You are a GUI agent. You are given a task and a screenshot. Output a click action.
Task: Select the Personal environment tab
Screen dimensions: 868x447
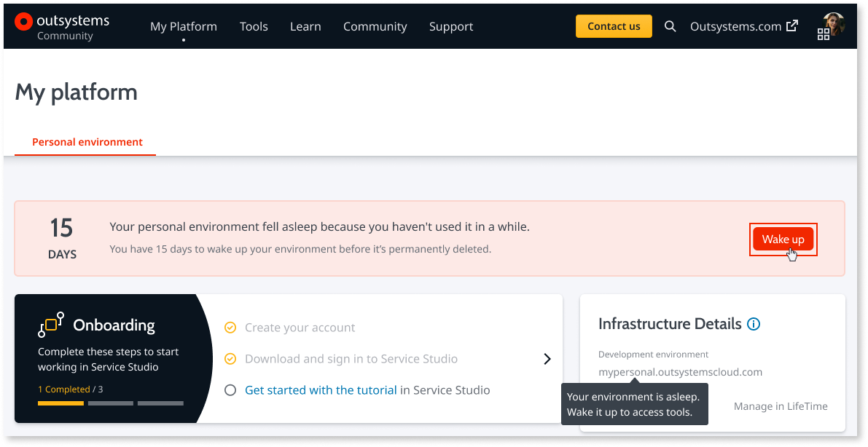tap(87, 142)
